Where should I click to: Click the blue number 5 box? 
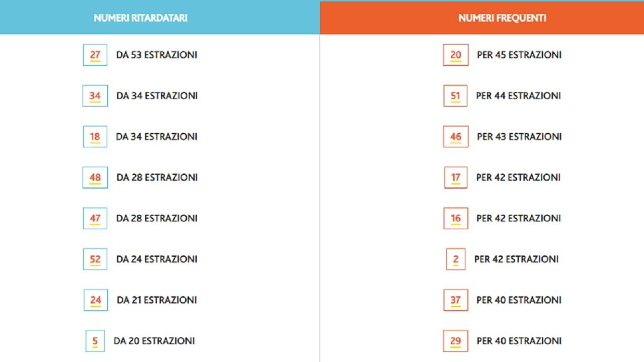pyautogui.click(x=95, y=341)
